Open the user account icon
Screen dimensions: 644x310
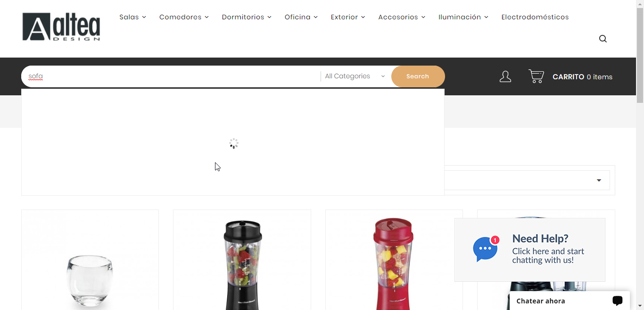click(x=505, y=76)
